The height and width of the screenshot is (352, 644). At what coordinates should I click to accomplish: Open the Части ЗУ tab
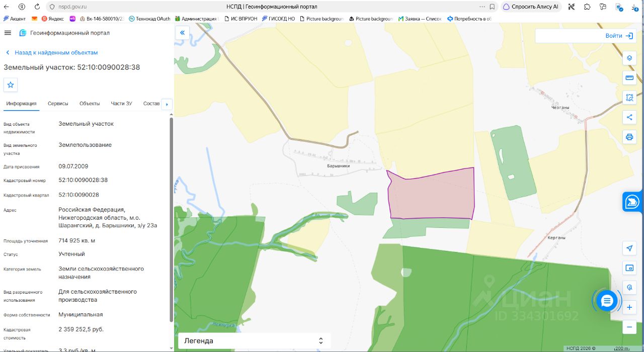coord(121,104)
